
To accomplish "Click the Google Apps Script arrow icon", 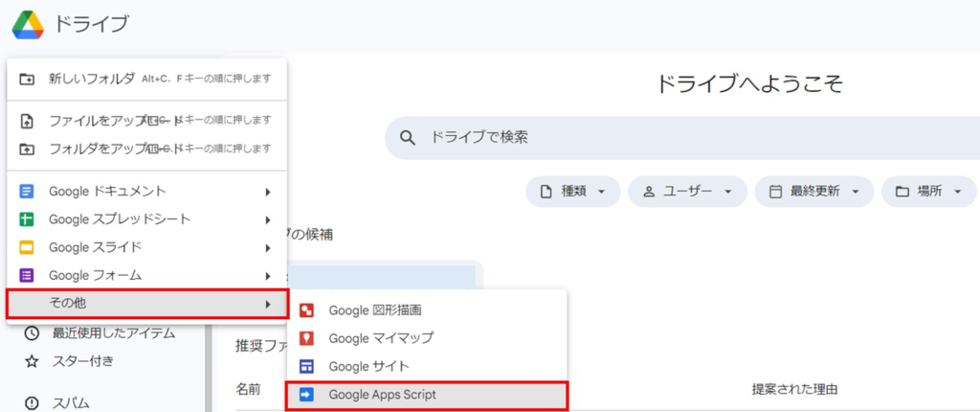I will click(307, 395).
